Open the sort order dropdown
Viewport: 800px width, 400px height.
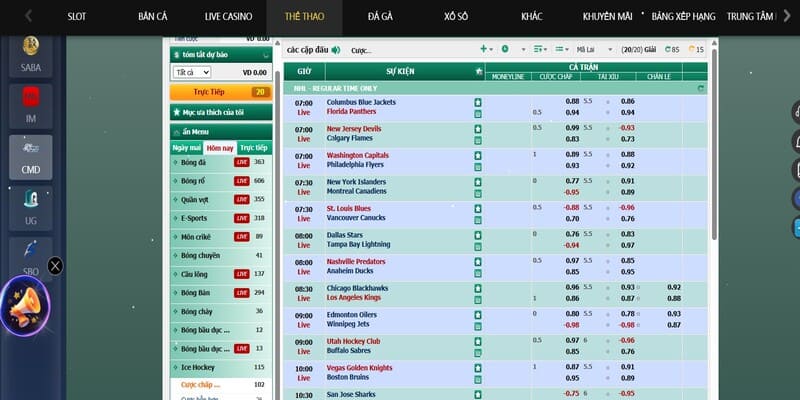540,49
